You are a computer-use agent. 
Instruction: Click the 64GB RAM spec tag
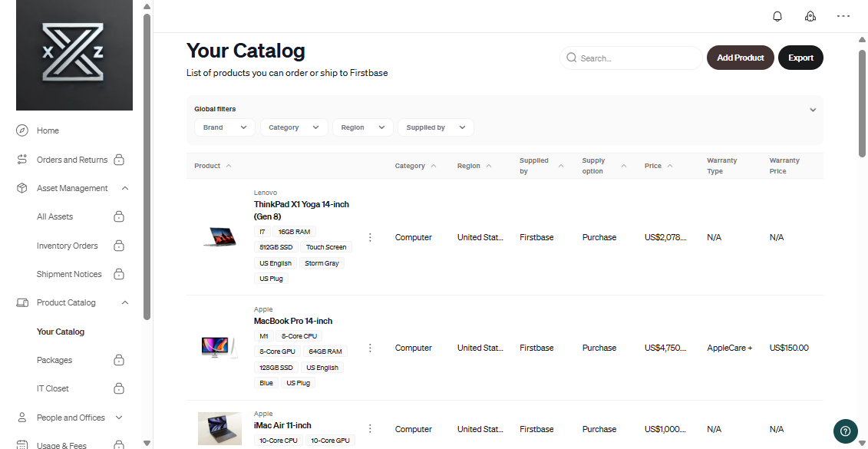tap(325, 351)
